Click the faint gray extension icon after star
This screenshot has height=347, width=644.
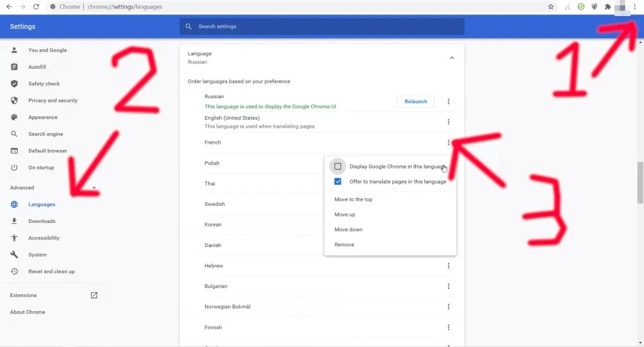pyautogui.click(x=567, y=7)
